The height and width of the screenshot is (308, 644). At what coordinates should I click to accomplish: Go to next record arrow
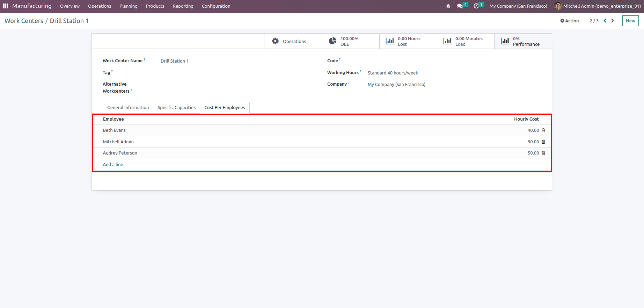tap(613, 21)
